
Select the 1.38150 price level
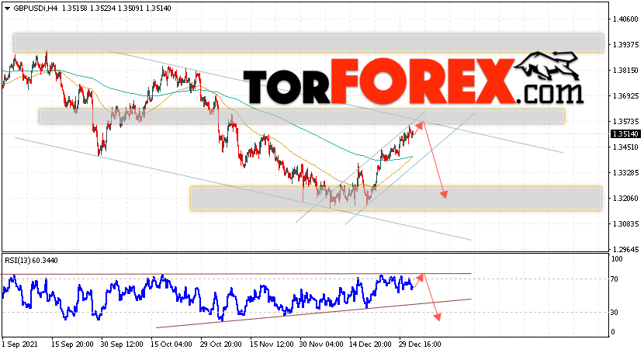(x=625, y=70)
